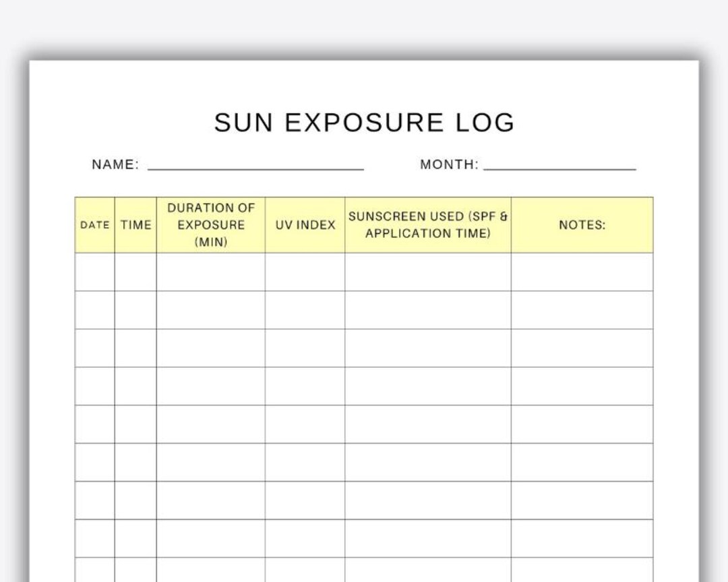Select the TIME column header
This screenshot has width=728, height=582.
click(135, 225)
